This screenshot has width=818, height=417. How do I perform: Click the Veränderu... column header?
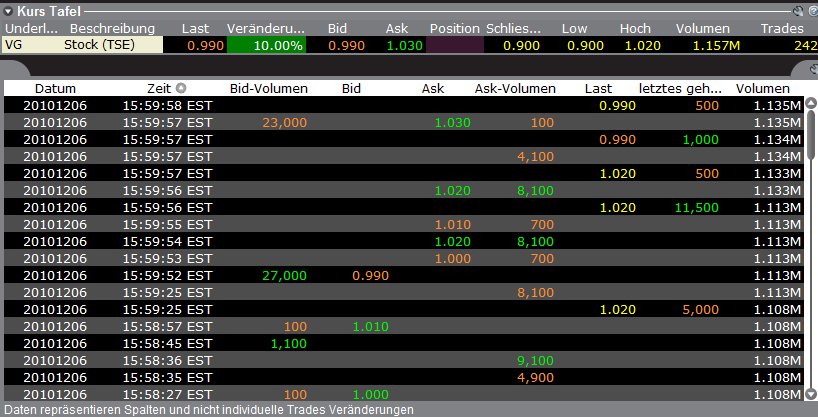pyautogui.click(x=266, y=29)
